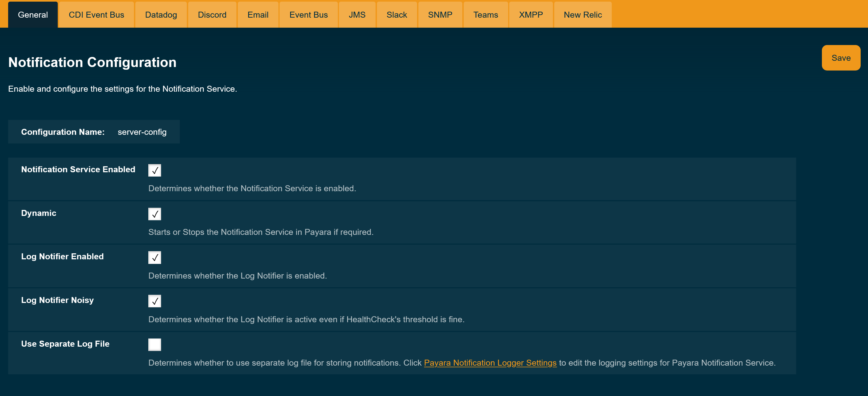Open the XMPP tab
Viewport: 868px width, 396px height.
click(x=531, y=14)
